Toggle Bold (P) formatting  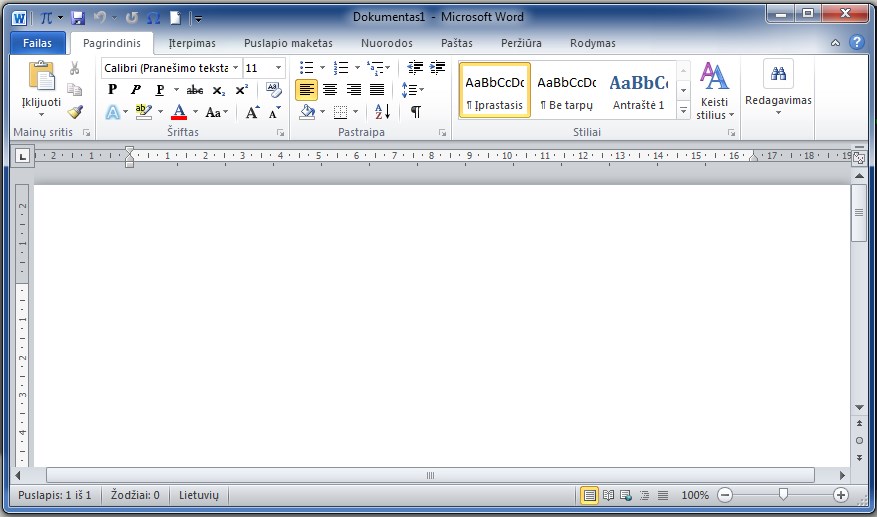[112, 90]
